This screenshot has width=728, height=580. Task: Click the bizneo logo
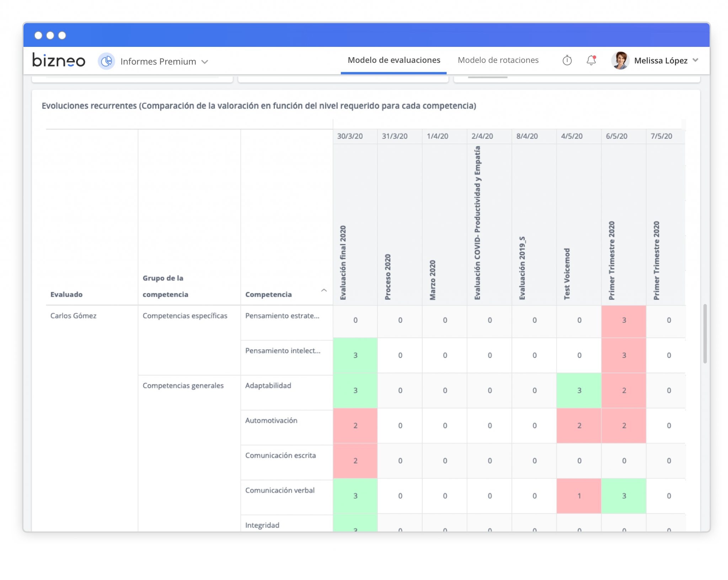tap(59, 60)
